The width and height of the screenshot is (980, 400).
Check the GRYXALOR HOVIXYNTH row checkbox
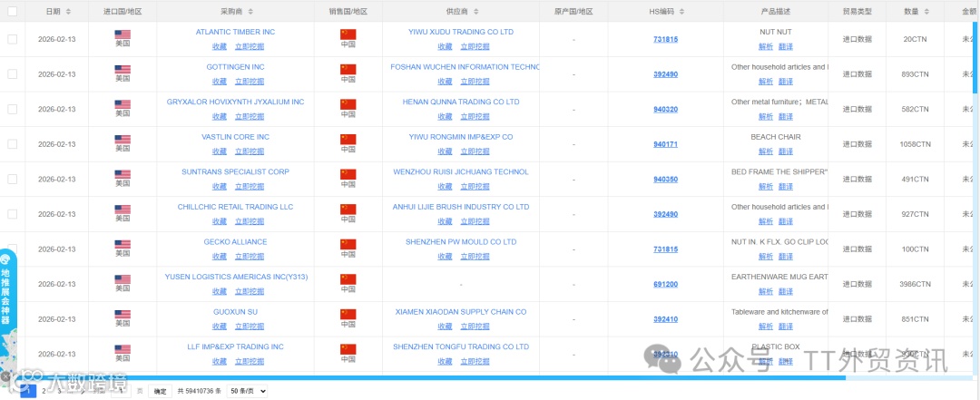[13, 109]
